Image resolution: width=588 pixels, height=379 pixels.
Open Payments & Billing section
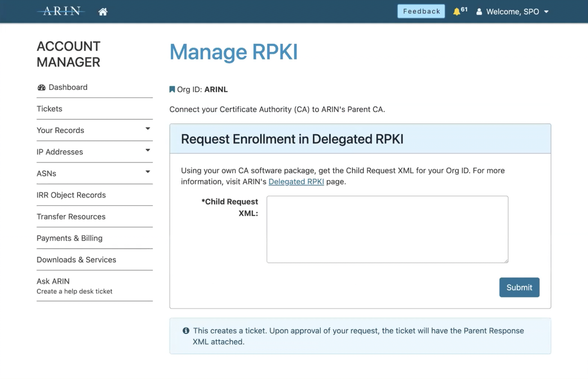(69, 238)
